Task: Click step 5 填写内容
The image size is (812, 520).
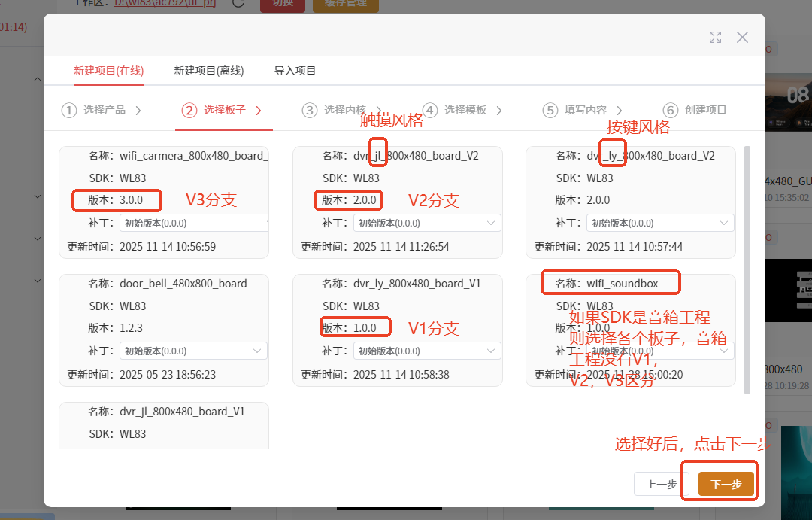Action: (582, 110)
